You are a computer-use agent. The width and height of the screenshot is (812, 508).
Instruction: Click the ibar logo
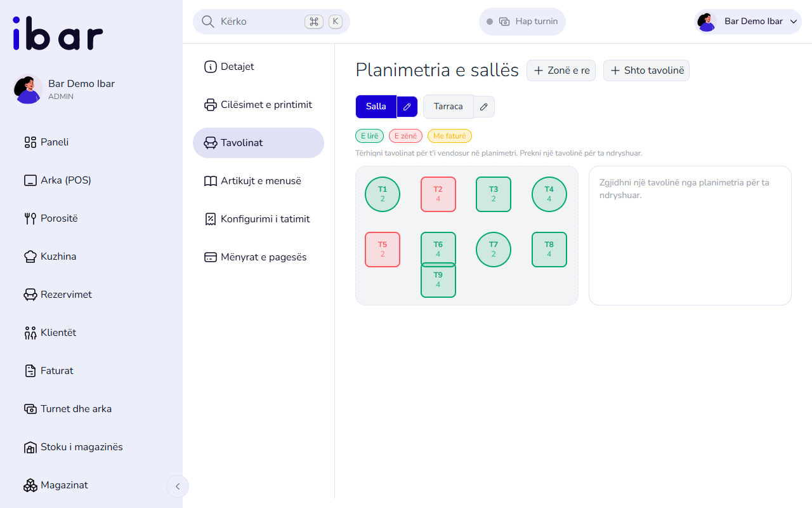58,34
